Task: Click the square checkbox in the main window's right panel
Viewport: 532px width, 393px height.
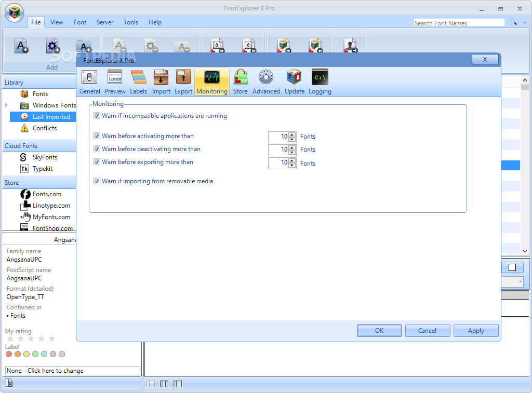Action: click(512, 267)
